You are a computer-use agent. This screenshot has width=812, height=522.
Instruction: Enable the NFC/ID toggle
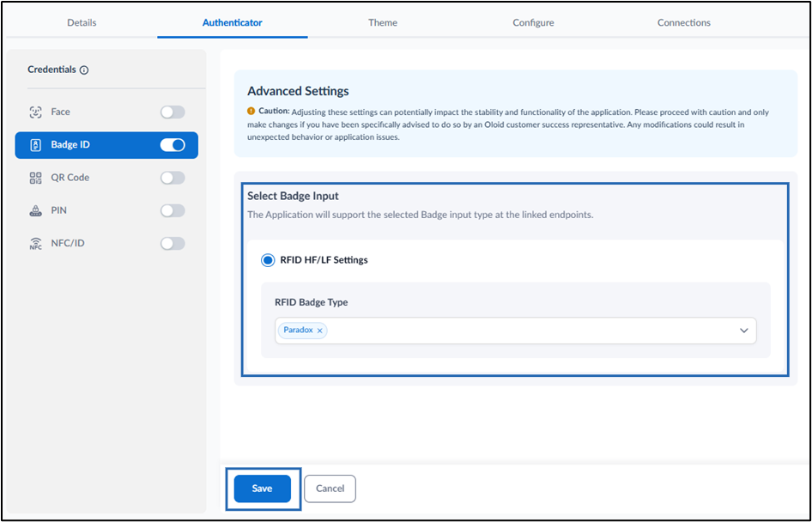tap(173, 243)
